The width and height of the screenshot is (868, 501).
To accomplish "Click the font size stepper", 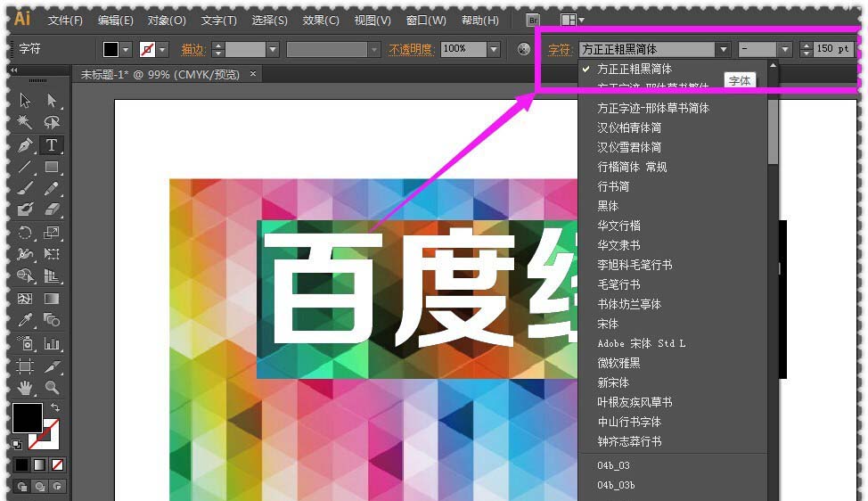I will pos(806,49).
